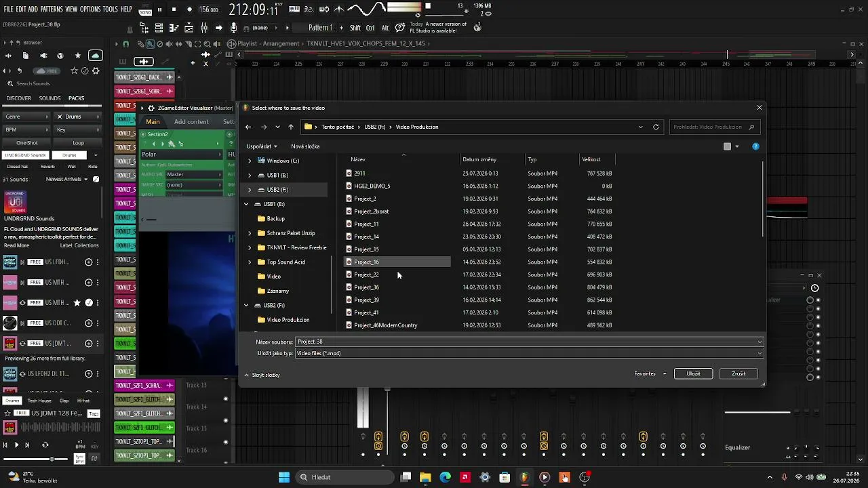Expand Top Sound Acid folder node
868x488 pixels.
[x=250, y=262]
